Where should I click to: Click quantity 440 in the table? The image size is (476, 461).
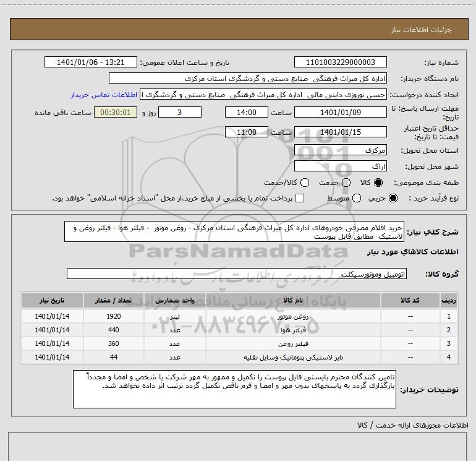tap(114, 330)
